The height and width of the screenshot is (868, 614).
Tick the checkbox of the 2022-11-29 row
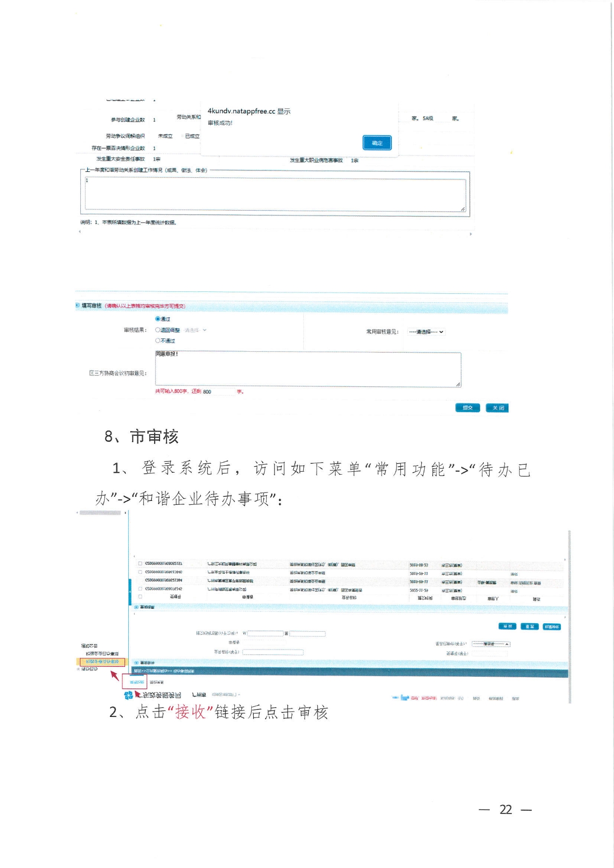click(140, 589)
